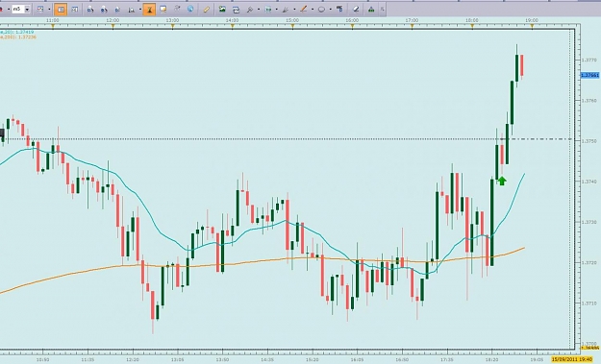Click the 17:35 bottom time label
Viewport: 601px width, 364px height.
coord(447,360)
